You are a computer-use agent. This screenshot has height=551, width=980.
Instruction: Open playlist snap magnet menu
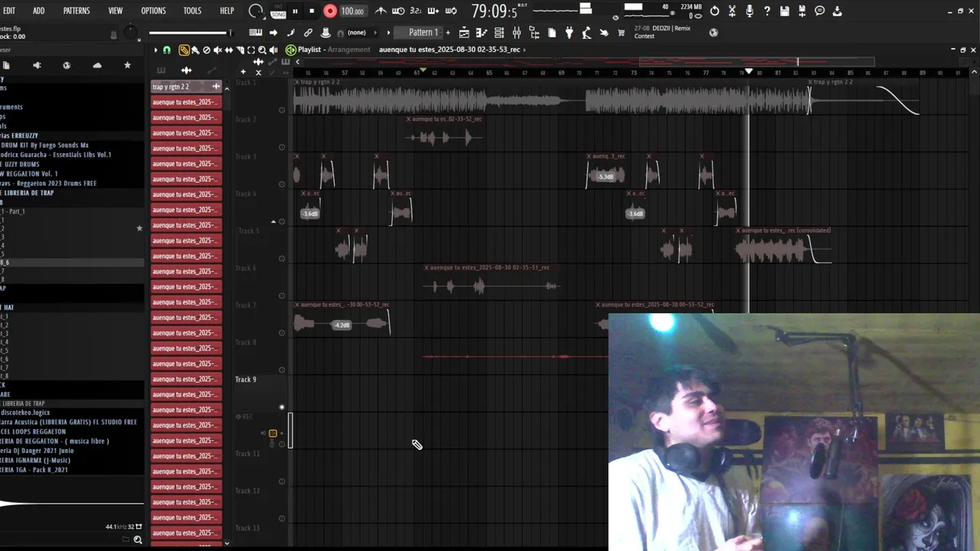coord(167,50)
